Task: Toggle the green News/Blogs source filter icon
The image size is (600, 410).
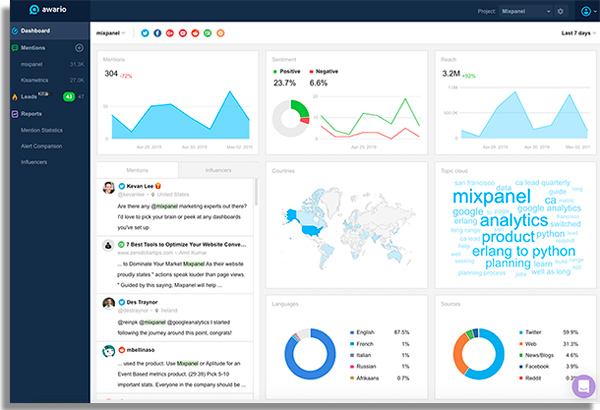Action: click(x=207, y=33)
